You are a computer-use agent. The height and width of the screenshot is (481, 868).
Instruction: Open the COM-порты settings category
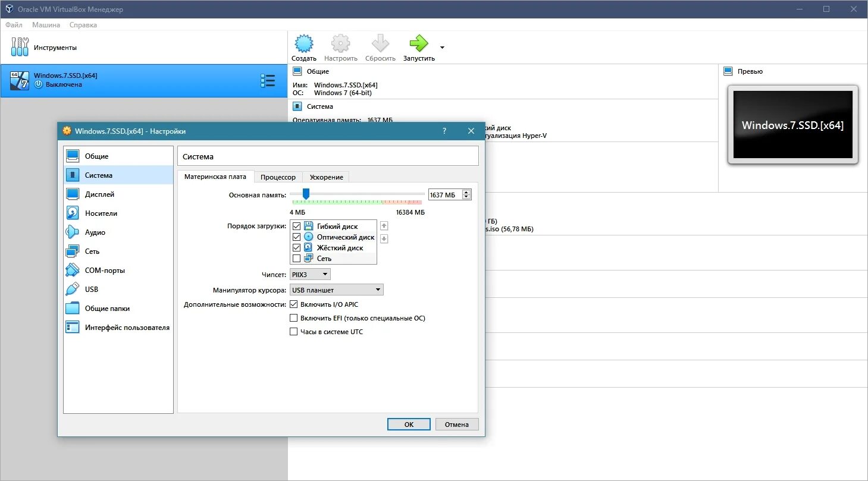[118, 271]
